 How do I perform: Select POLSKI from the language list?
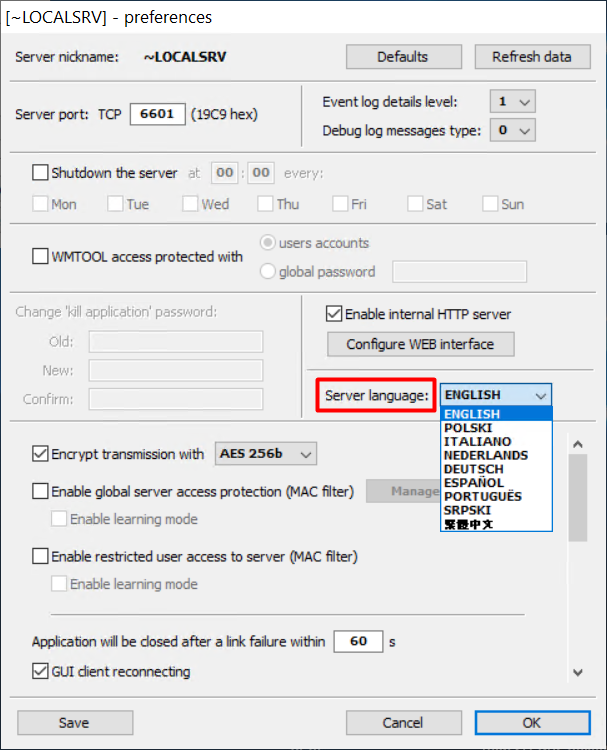[468, 428]
